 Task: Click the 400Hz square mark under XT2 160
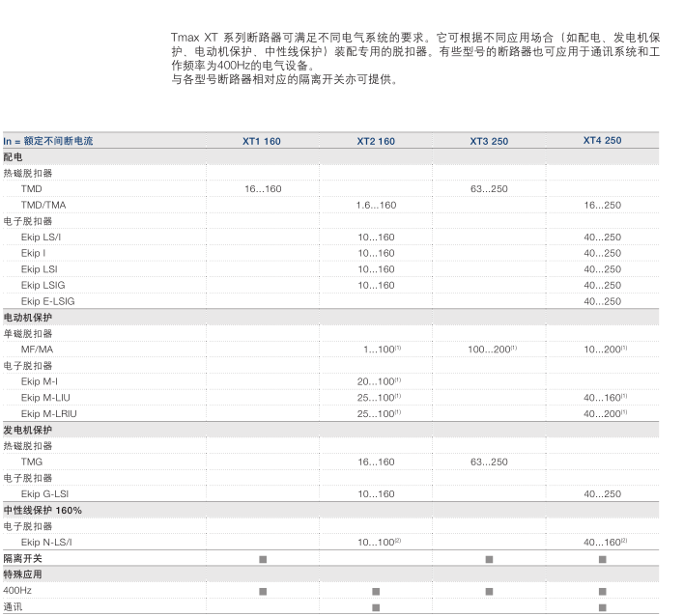click(x=376, y=592)
